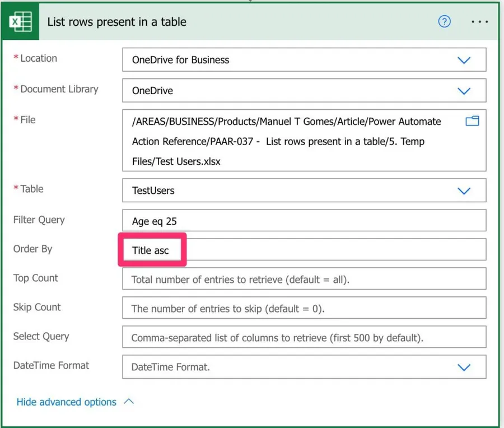
Task: Click the OneDrive for Business location value
Action: [180, 60]
